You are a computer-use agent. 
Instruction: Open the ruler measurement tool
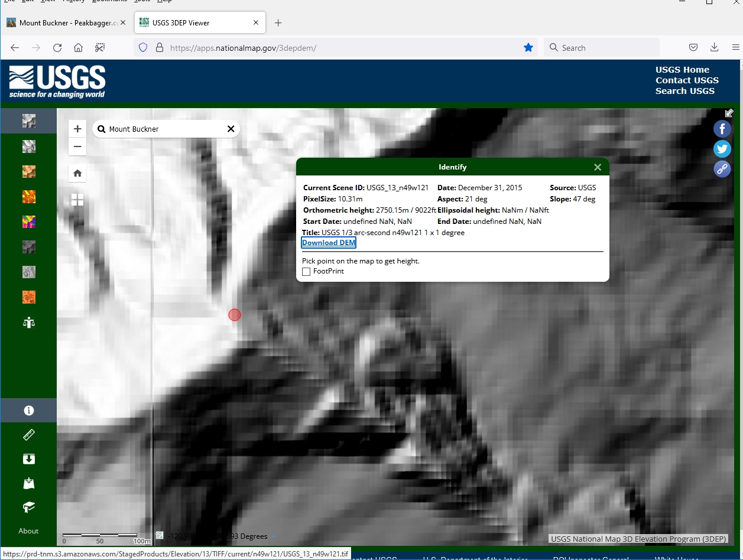click(28, 435)
